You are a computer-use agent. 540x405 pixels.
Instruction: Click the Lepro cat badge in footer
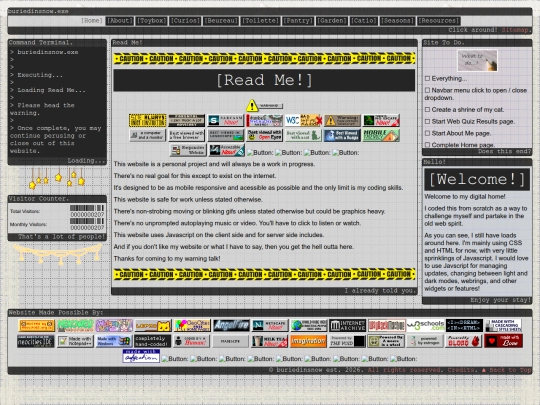(153, 325)
